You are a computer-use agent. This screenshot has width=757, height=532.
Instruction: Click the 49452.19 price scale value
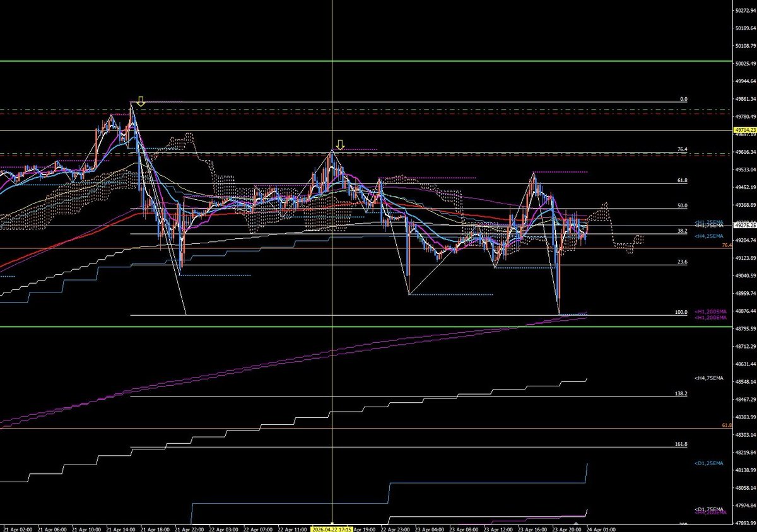(x=745, y=187)
